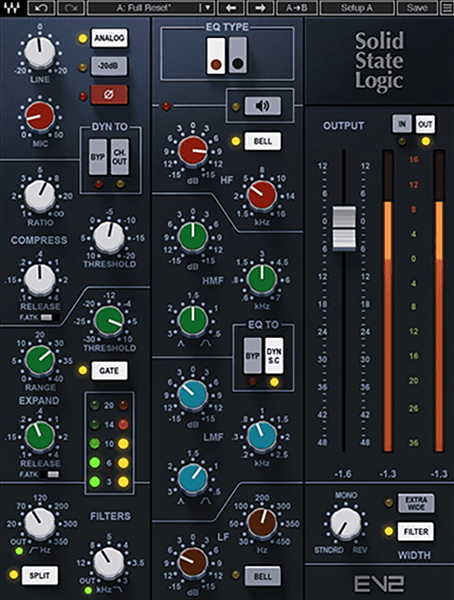The width and height of the screenshot is (454, 600).
Task: Click the HMF gain green knob
Action: pyautogui.click(x=193, y=236)
